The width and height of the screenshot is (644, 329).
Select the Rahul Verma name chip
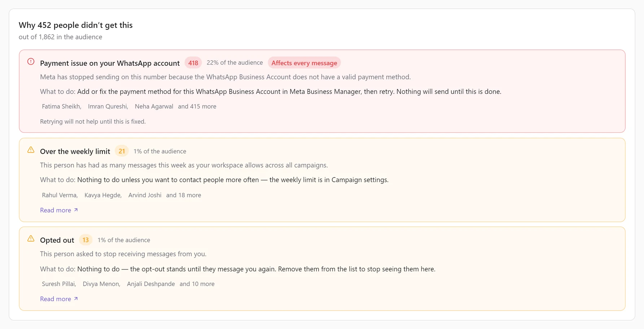coord(60,195)
